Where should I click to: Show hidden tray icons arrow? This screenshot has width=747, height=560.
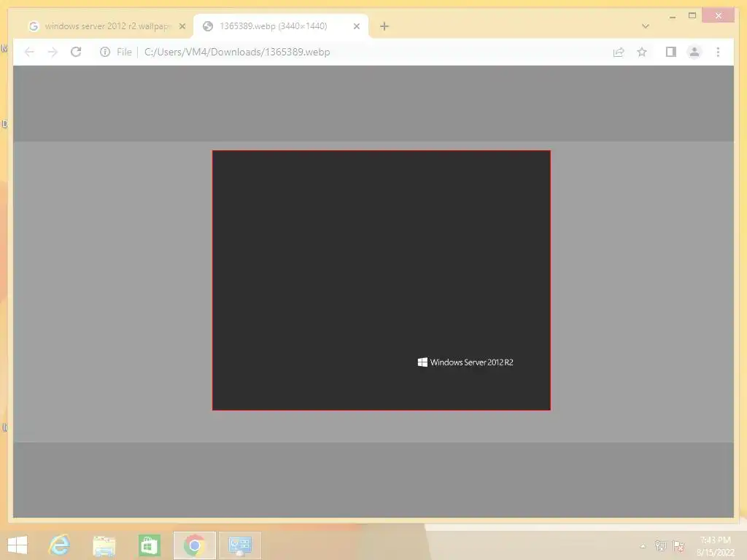click(643, 545)
